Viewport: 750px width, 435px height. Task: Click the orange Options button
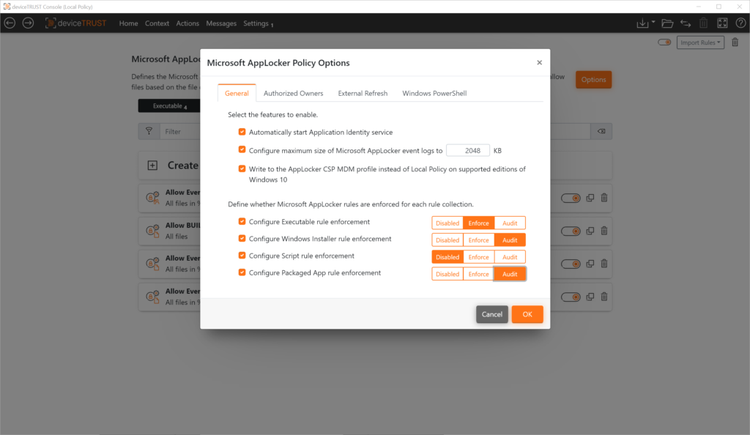click(x=594, y=79)
